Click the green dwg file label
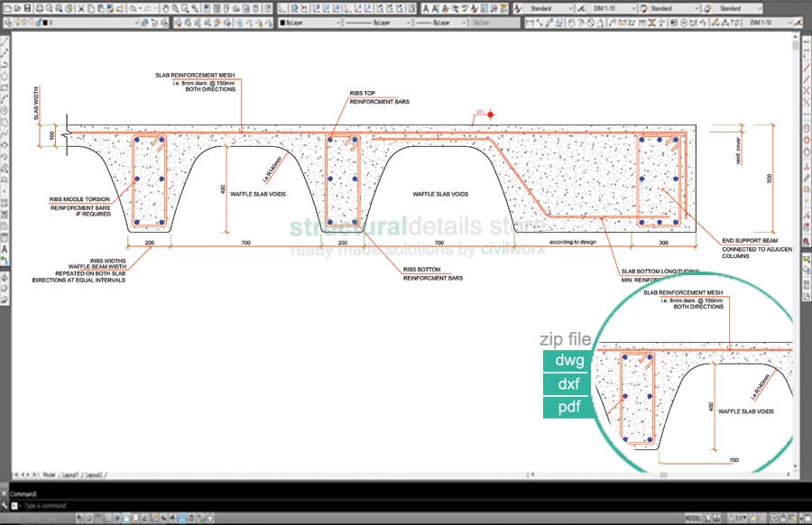This screenshot has height=525, width=812. point(568,362)
